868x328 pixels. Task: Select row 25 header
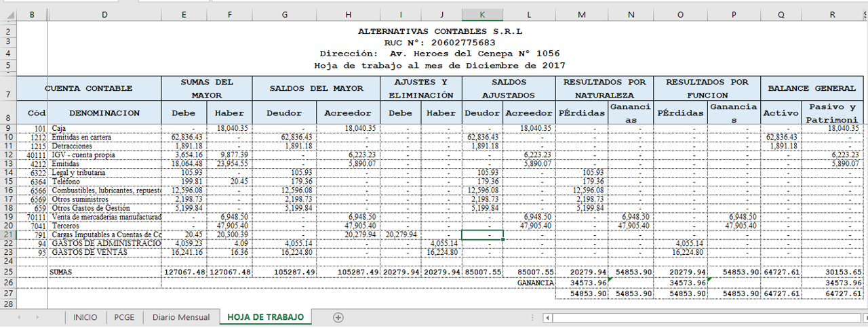(x=8, y=271)
